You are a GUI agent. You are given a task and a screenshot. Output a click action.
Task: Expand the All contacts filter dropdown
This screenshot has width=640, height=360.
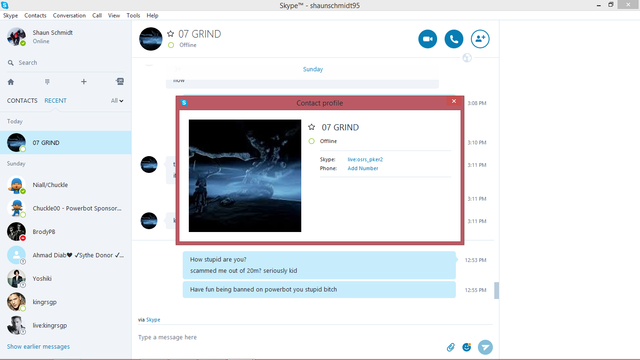coord(117,101)
